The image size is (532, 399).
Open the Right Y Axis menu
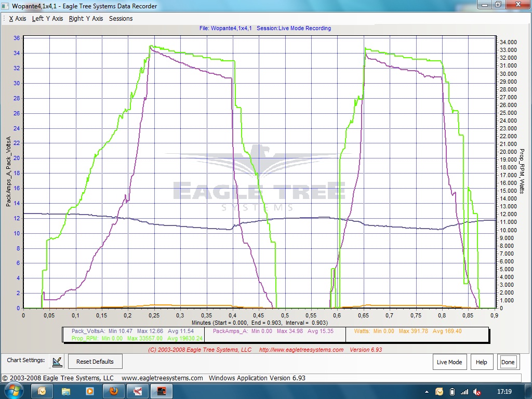click(86, 19)
